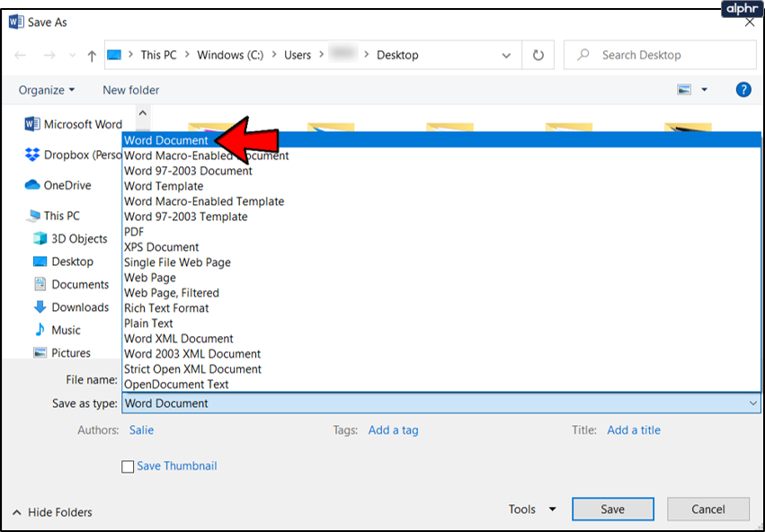Open the 3D Objects folder
The image size is (765, 532).
(x=70, y=238)
